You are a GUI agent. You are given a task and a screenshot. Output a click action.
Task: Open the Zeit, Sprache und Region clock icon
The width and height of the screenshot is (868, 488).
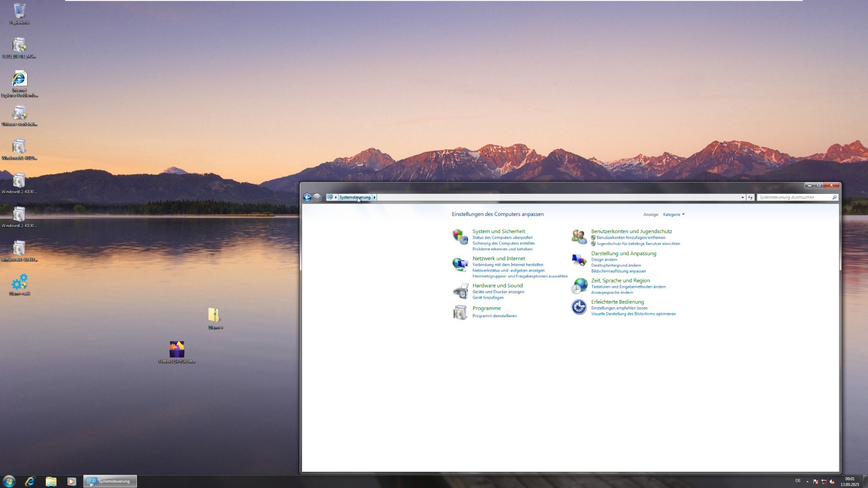pyautogui.click(x=579, y=286)
